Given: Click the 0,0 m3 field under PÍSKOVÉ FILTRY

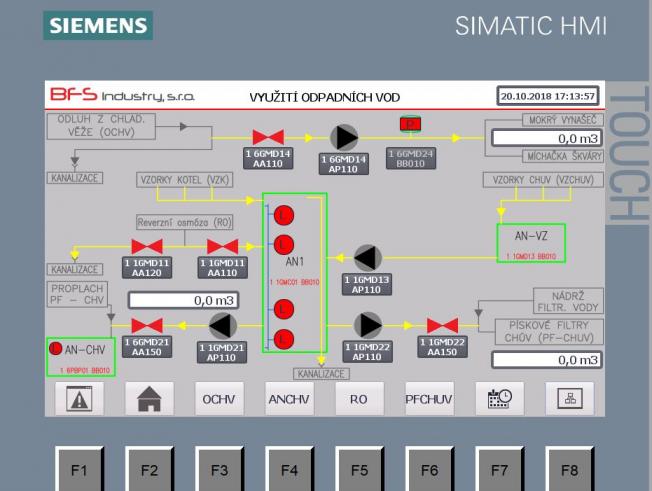Looking at the screenshot, I should 547,360.
